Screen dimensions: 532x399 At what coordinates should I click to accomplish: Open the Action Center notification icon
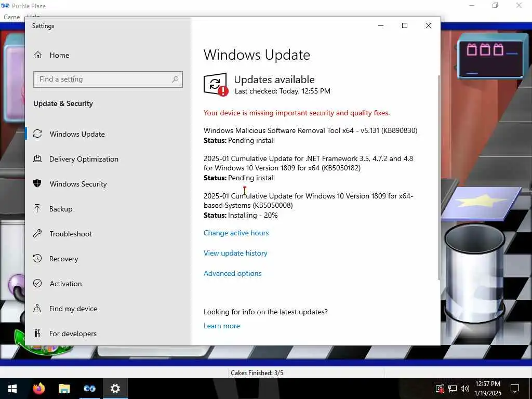point(515,389)
